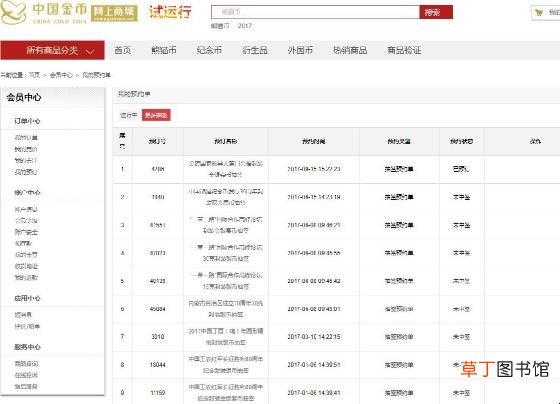Click the date 2017-01-06 14:39:41
Screen dimensions: 560x404
point(314,393)
